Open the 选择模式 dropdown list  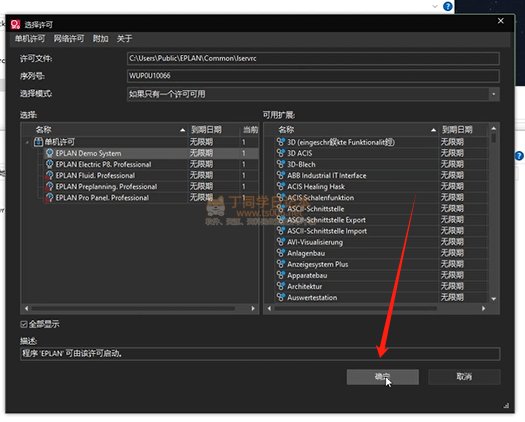click(x=494, y=94)
